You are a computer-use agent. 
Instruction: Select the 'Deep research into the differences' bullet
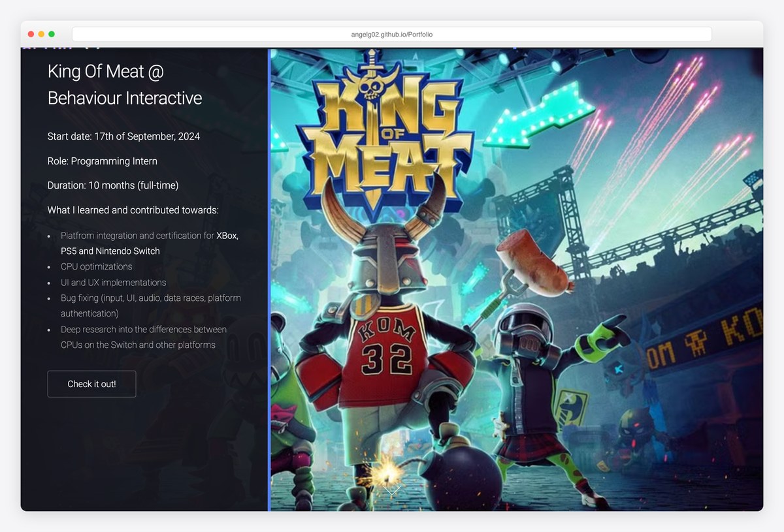tap(144, 337)
